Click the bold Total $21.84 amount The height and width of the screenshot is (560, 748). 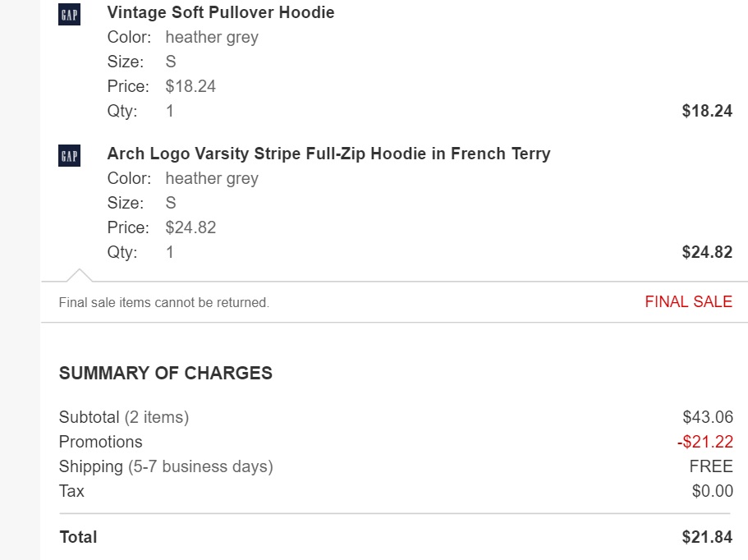tap(707, 537)
